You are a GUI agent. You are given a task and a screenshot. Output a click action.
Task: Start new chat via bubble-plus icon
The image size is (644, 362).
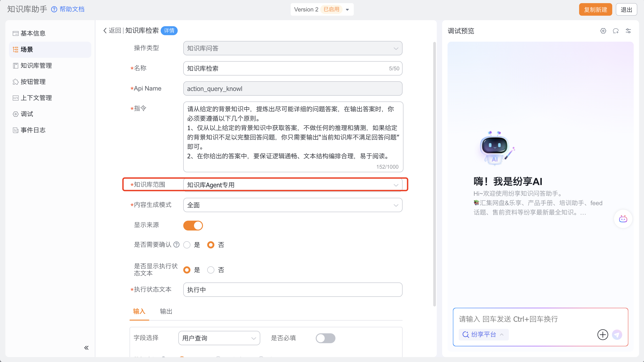(x=616, y=31)
